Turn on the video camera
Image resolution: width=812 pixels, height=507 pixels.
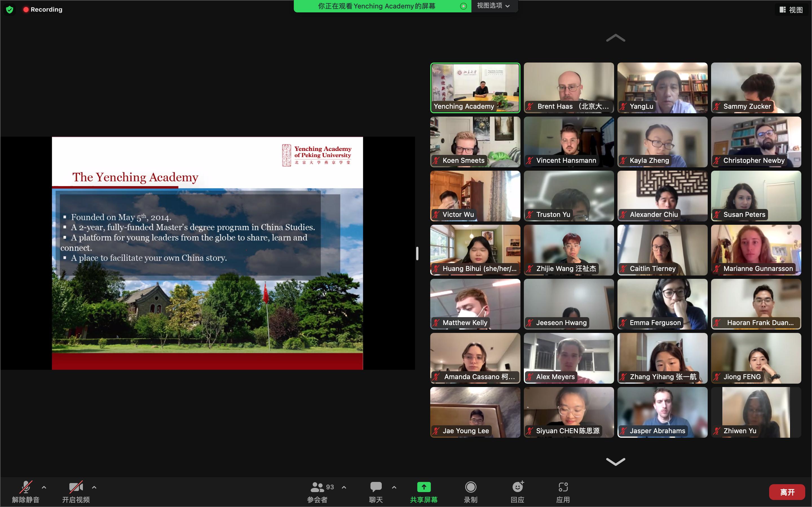(76, 487)
